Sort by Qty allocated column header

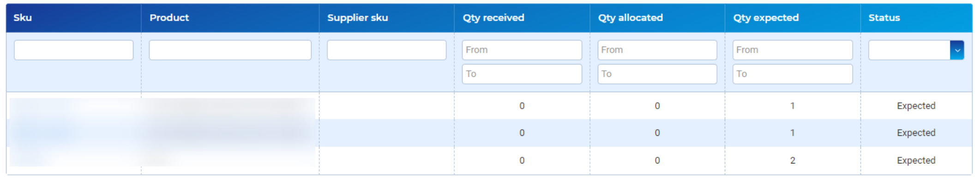(630, 18)
